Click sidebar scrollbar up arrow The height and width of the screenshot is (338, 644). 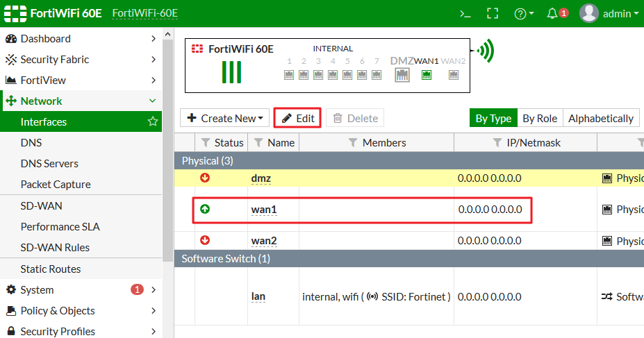(167, 34)
